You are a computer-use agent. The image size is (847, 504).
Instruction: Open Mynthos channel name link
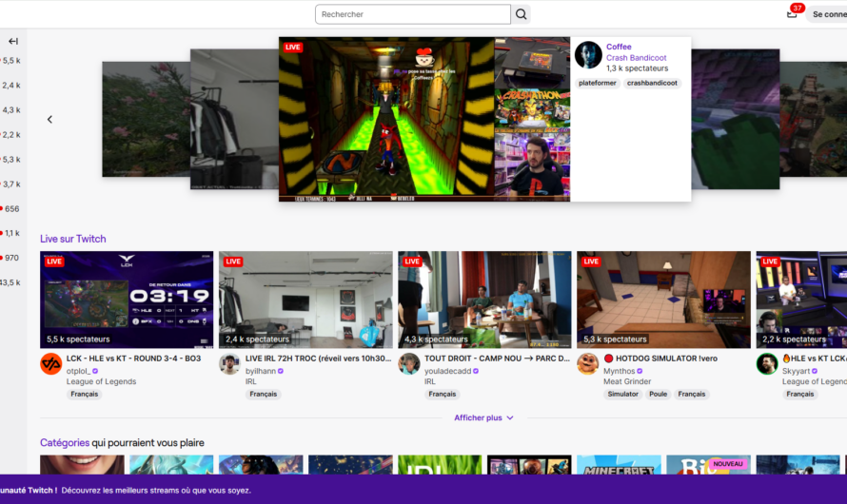(619, 371)
